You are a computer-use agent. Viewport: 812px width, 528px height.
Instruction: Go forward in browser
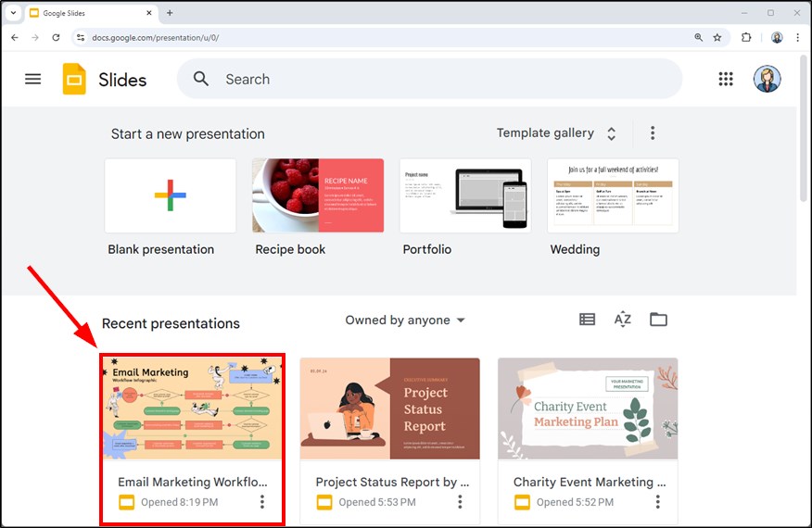[35, 37]
